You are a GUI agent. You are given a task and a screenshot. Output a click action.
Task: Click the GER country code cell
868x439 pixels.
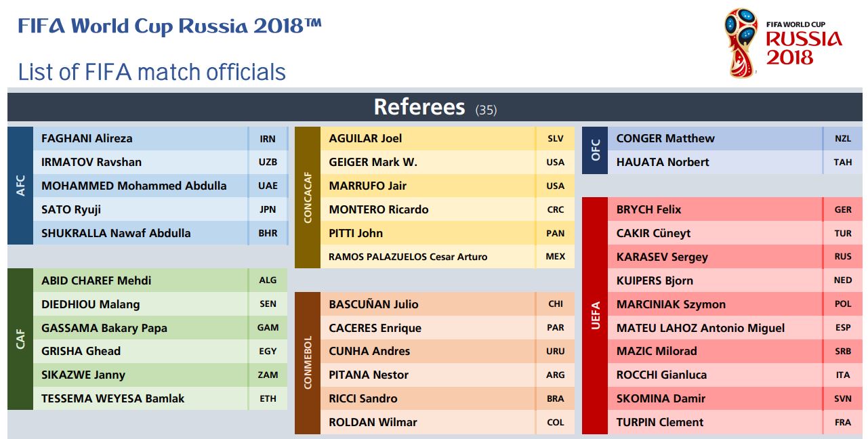point(843,209)
